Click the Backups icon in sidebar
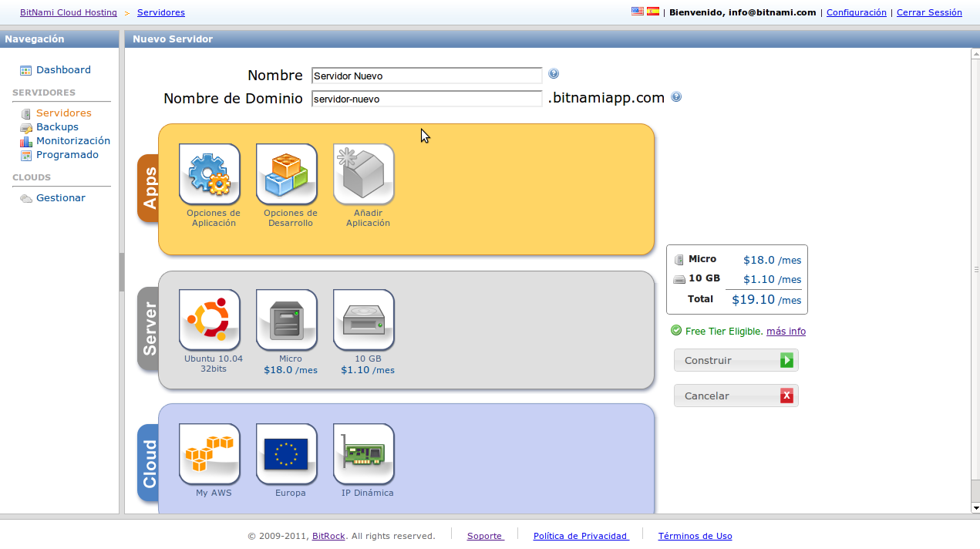The image size is (980, 549). tap(26, 127)
